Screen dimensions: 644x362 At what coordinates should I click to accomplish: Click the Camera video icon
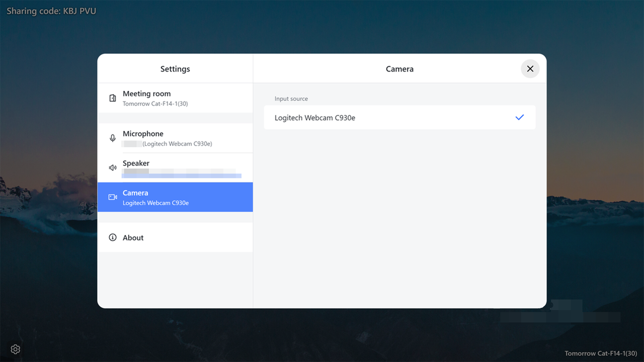[x=113, y=197]
